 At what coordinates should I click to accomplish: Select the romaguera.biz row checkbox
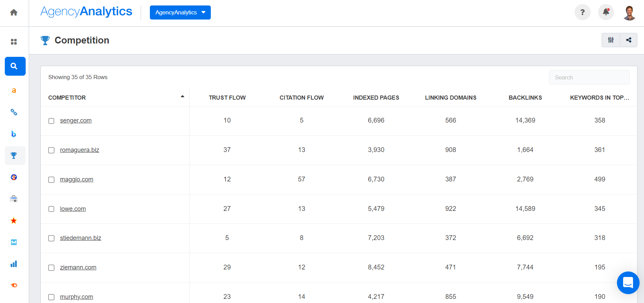(x=51, y=150)
